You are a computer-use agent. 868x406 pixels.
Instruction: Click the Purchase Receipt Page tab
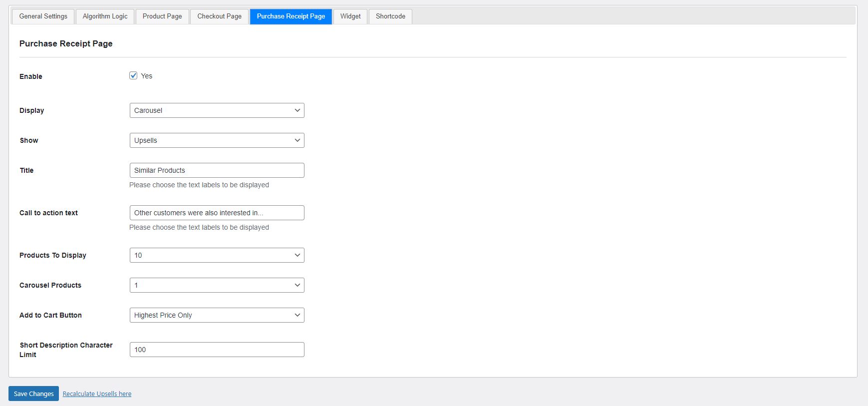click(x=290, y=16)
